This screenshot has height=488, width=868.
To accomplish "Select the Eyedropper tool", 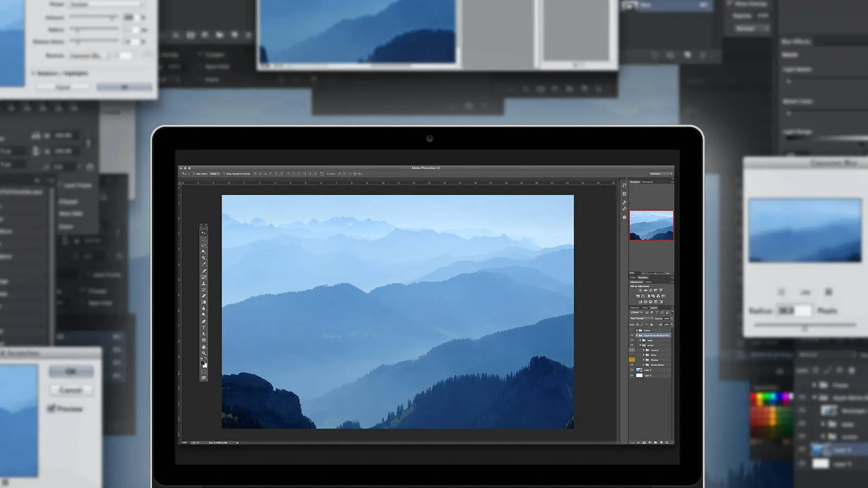I will point(203,264).
